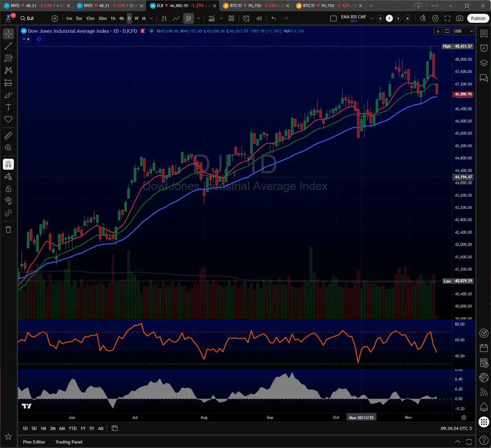Open chart settings hexagon icon
491x448 pixels.
point(435,18)
